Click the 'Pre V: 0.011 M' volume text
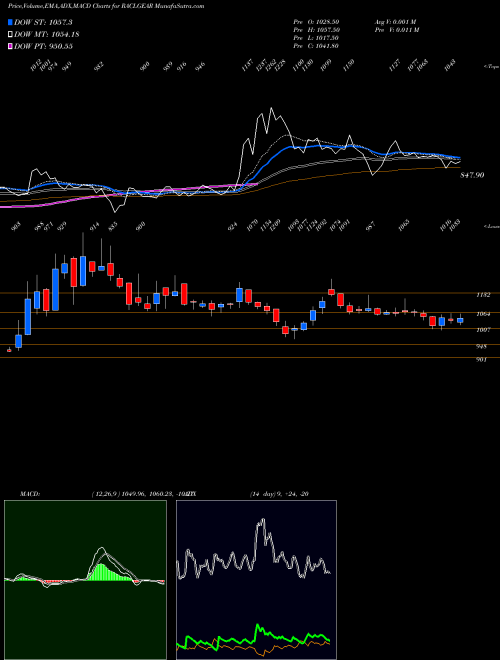Viewport: 500px width, 660px height. [x=396, y=30]
